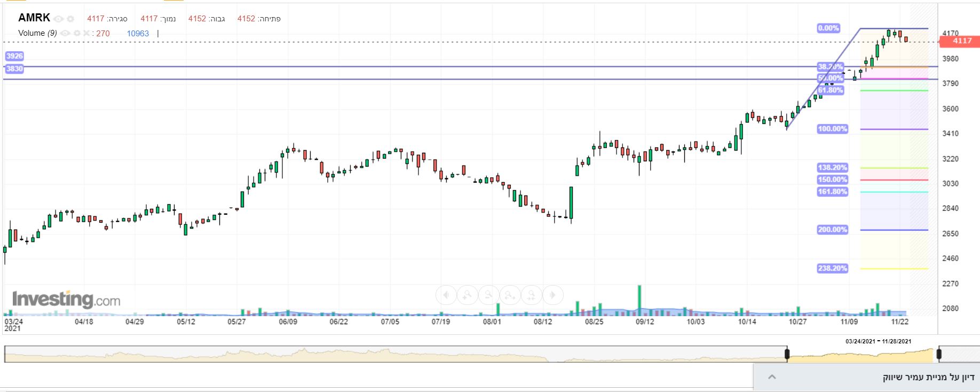The height and width of the screenshot is (392, 980).
Task: Expand the Hebrew discussion panel chevron
Action: [772, 377]
